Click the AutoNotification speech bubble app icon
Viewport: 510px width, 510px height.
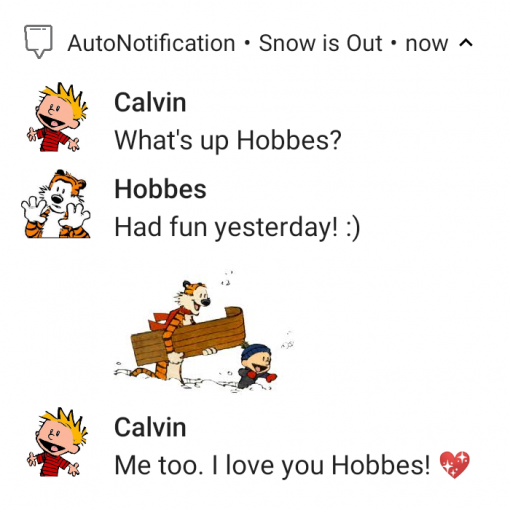point(38,41)
